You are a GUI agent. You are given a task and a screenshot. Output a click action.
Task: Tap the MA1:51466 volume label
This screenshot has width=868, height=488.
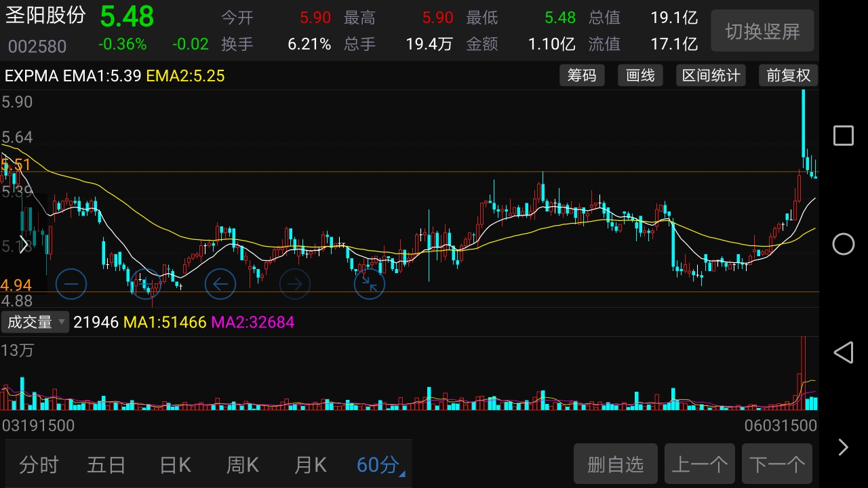coord(165,322)
